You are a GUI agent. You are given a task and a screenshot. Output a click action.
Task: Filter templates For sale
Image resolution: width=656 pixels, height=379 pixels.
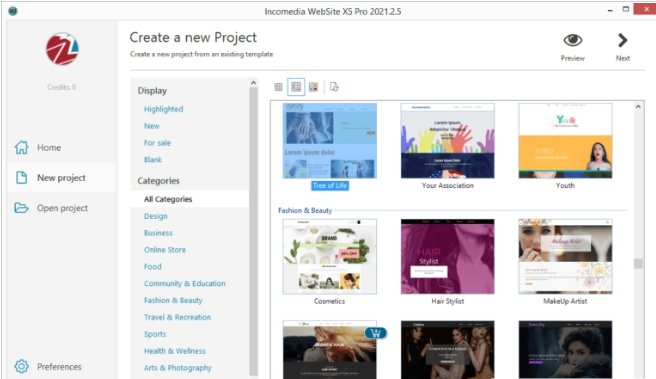coord(157,143)
